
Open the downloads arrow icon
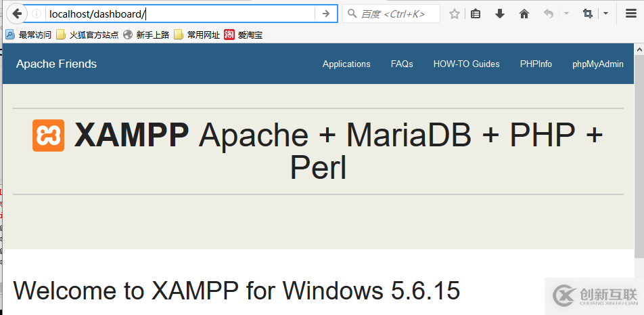(500, 14)
